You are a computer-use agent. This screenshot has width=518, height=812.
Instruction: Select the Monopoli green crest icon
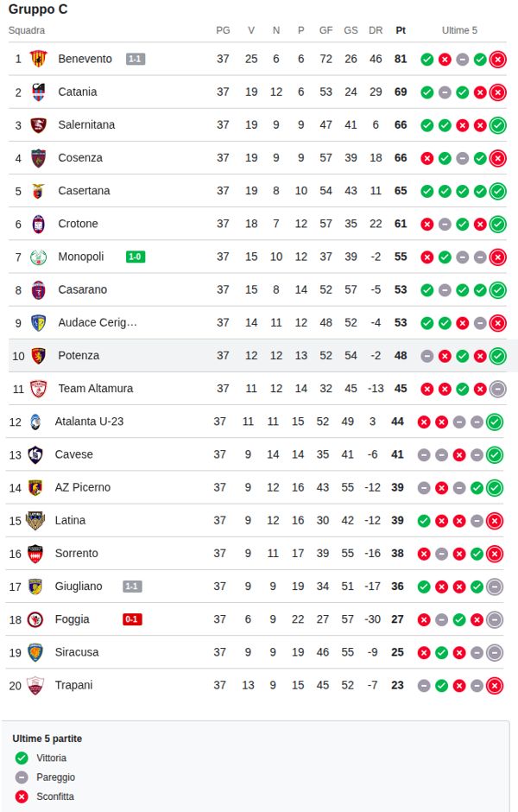point(38,257)
